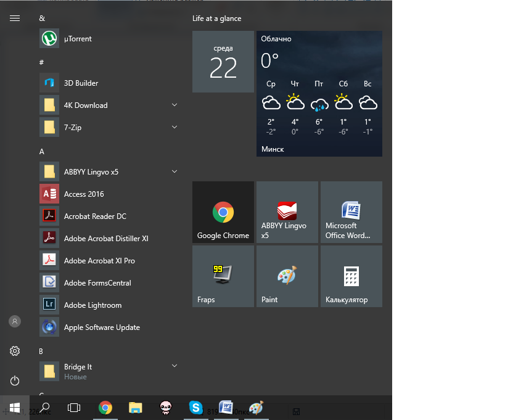This screenshot has height=420, width=505.
Task: Open Settings with the gear icon
Action: [15, 351]
